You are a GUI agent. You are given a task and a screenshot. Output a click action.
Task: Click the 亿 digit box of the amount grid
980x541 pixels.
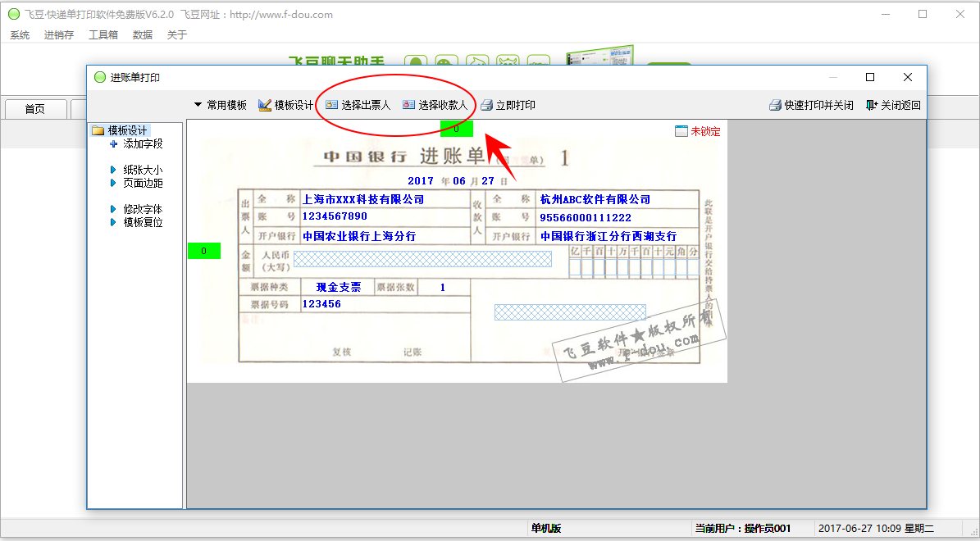(x=575, y=268)
